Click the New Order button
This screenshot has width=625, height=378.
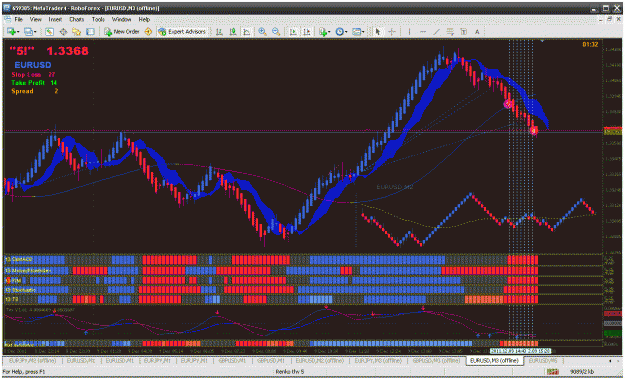pyautogui.click(x=122, y=32)
